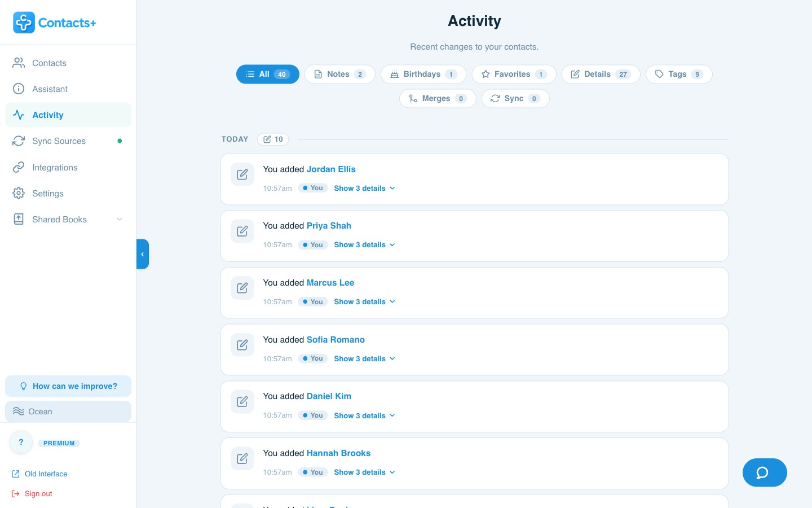The image size is (812, 508).
Task: Click the question mark help button
Action: [x=21, y=443]
